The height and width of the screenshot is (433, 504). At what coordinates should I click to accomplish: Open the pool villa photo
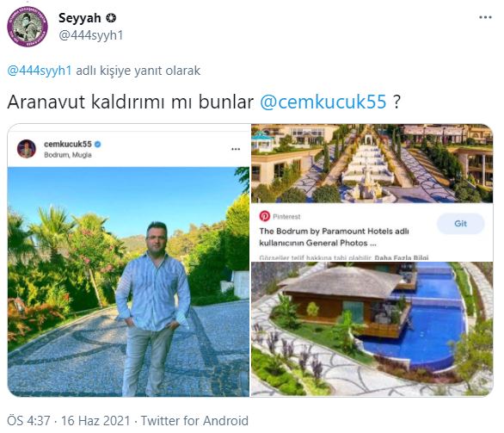pyautogui.click(x=372, y=329)
